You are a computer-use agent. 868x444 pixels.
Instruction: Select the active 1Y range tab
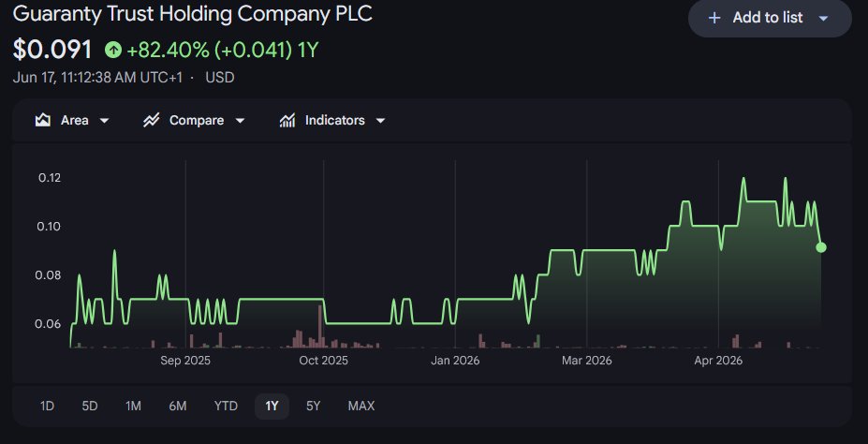(272, 407)
